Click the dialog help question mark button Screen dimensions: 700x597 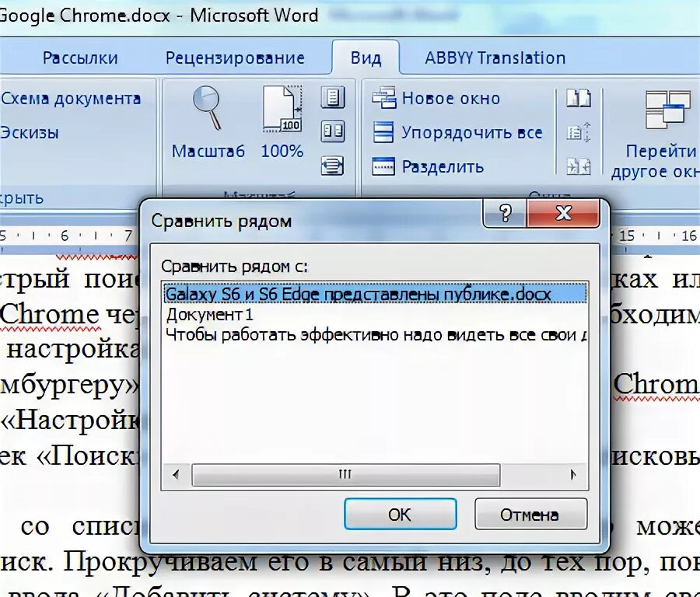(505, 213)
